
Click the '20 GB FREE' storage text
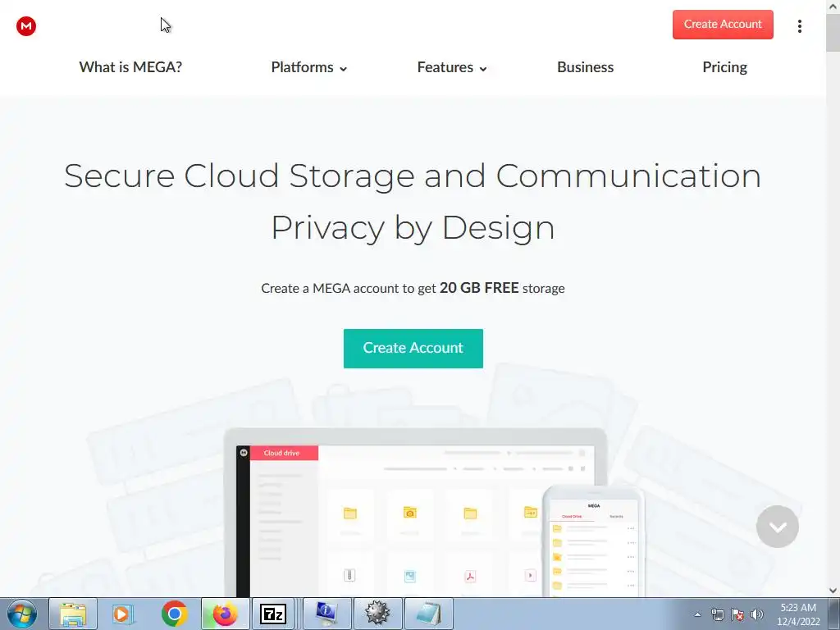(479, 288)
